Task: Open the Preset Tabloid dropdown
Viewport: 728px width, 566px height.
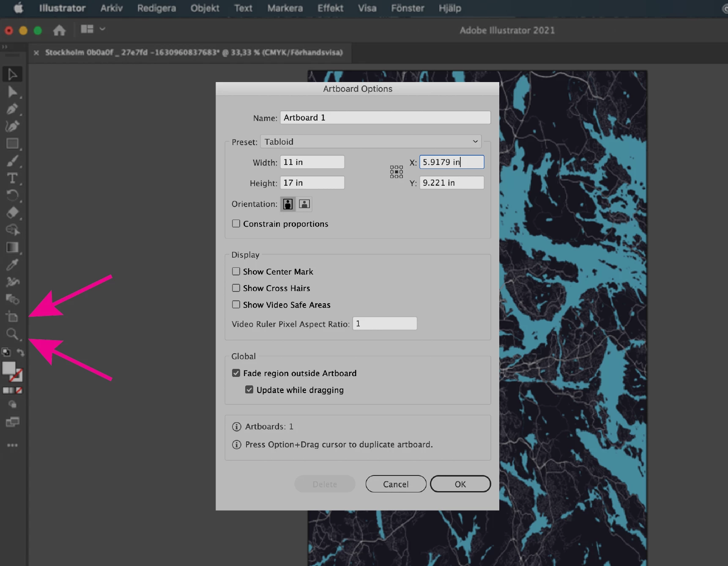Action: (x=371, y=141)
